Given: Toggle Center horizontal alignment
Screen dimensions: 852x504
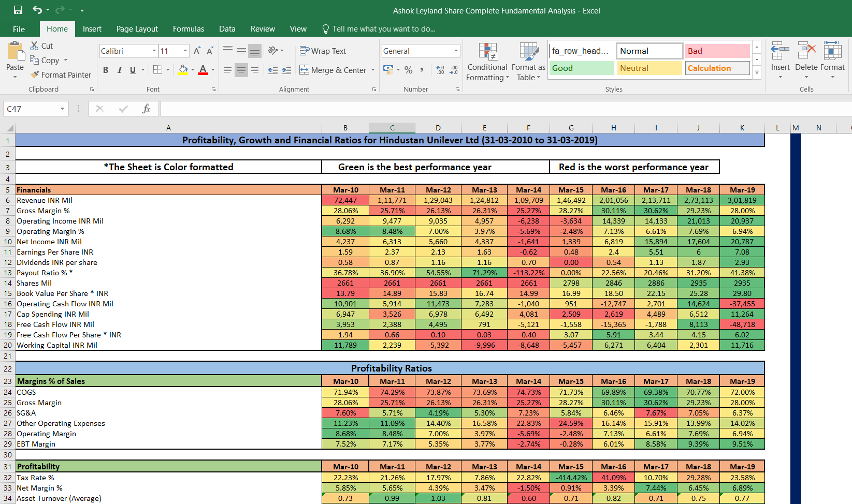Looking at the screenshot, I should (241, 70).
